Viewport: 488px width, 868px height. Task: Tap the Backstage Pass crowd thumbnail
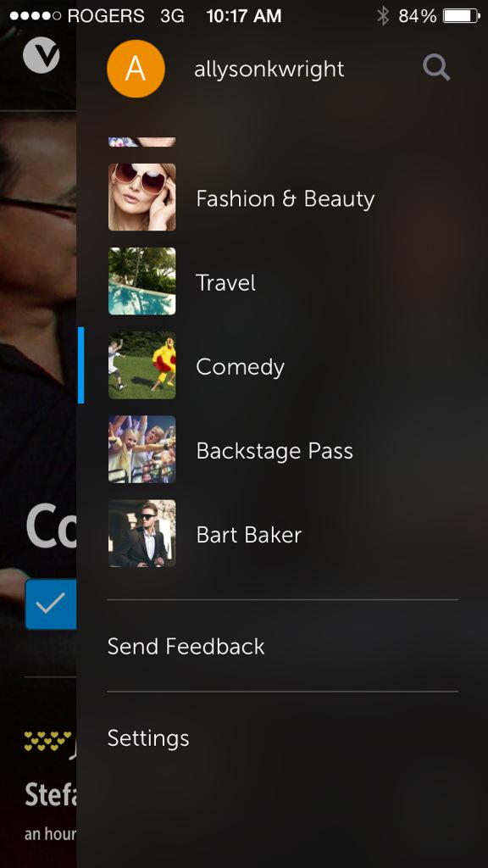(x=141, y=449)
